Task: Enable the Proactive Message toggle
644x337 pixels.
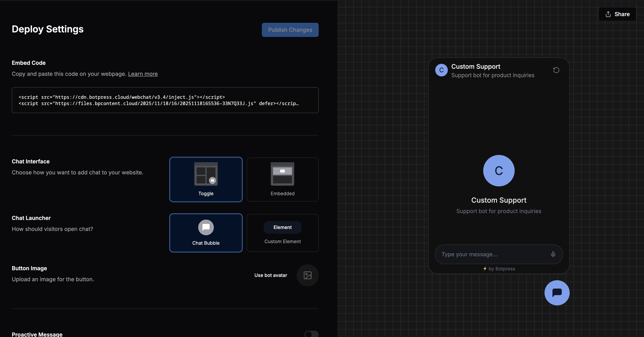Action: tap(311, 334)
